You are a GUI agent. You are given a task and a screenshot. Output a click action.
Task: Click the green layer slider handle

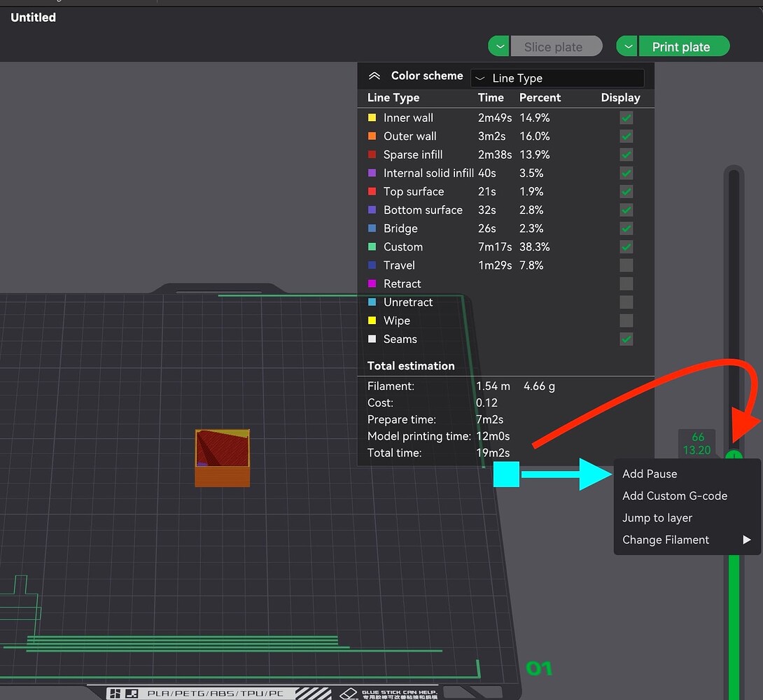[734, 455]
